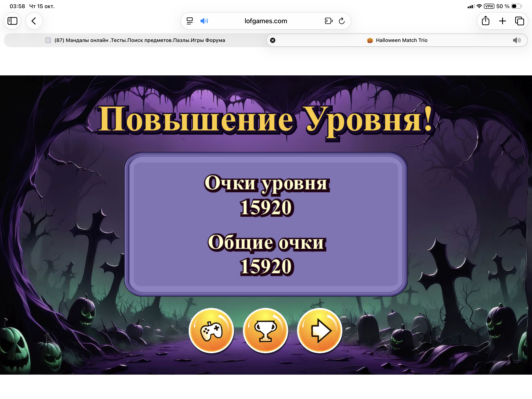Reload the lofgames.com page
Viewport: 532px width, 399px height.
tap(342, 21)
